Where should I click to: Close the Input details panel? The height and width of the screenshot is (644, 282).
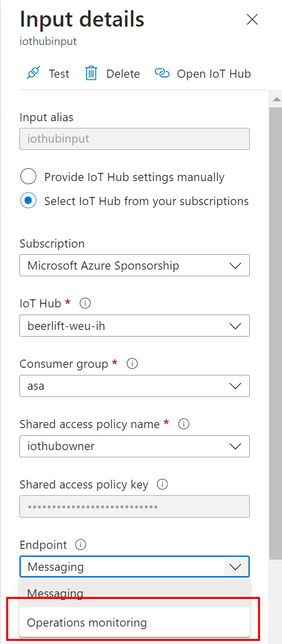pyautogui.click(x=252, y=19)
